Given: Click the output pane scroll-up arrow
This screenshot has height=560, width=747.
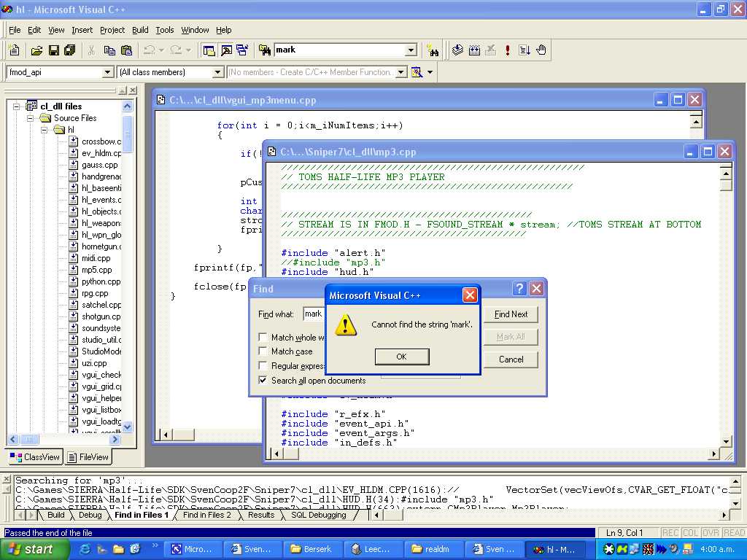Looking at the screenshot, I should 735,481.
